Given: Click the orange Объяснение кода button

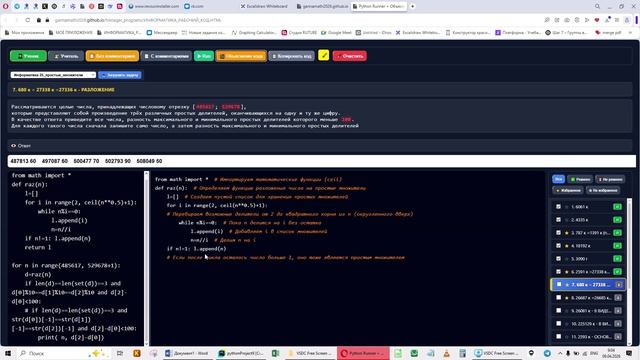Looking at the screenshot, I should coord(241,56).
